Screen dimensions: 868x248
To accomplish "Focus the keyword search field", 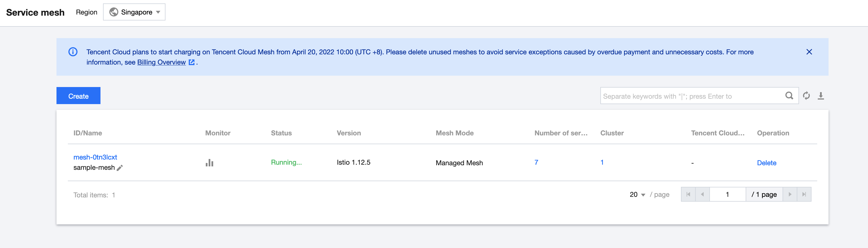I will coord(691,96).
